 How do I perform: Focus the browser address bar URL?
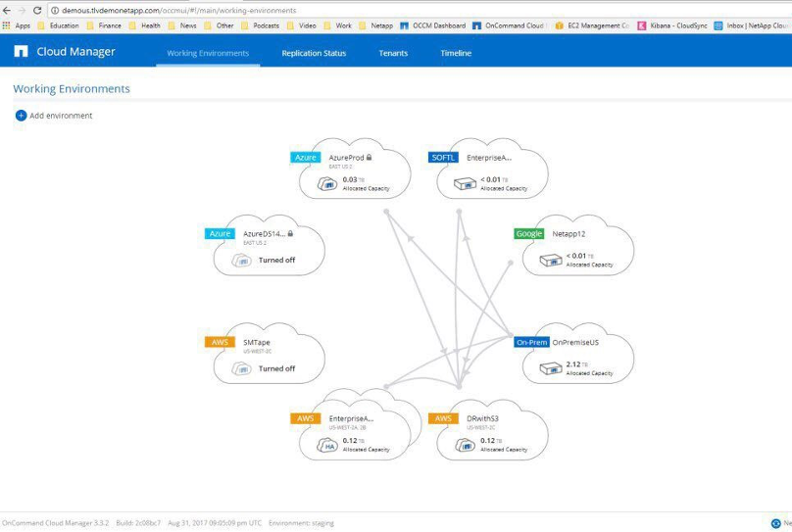(x=196, y=10)
